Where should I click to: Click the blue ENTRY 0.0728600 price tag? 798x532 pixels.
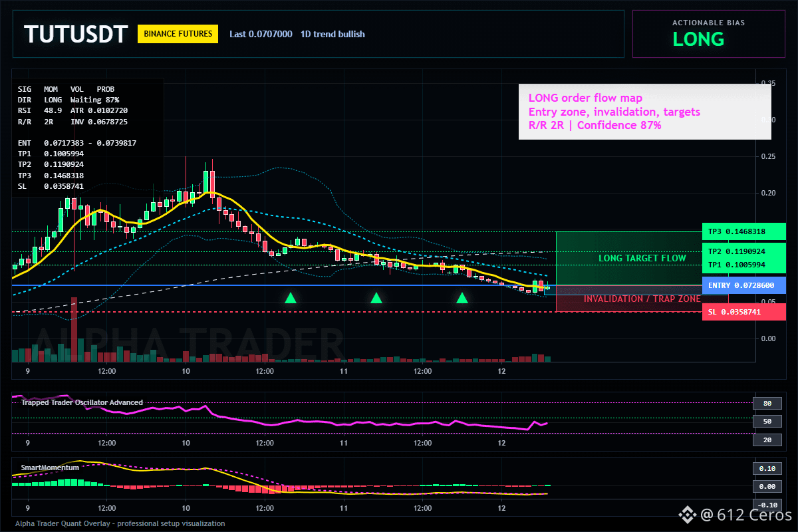[743, 285]
